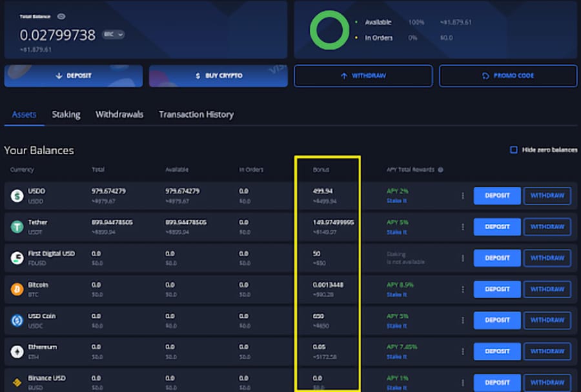Expand the more options menu for Bitcoin

[x=462, y=289]
